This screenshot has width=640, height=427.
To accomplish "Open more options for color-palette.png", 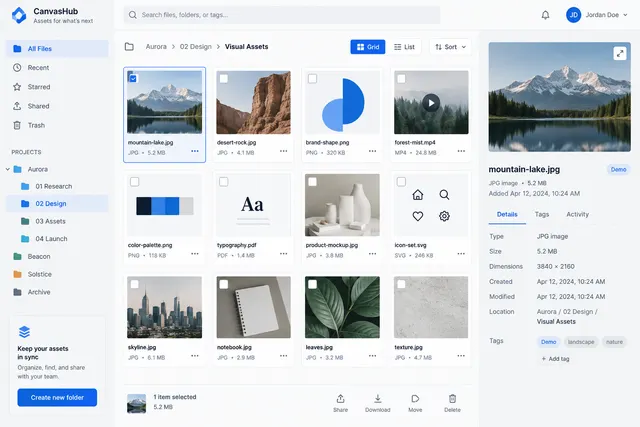I will coord(195,254).
